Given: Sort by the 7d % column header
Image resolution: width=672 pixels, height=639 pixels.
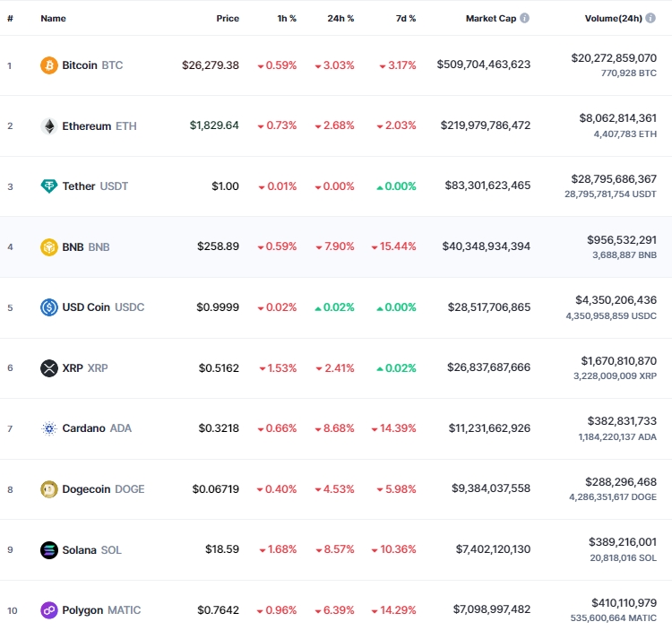Looking at the screenshot, I should pyautogui.click(x=406, y=19).
